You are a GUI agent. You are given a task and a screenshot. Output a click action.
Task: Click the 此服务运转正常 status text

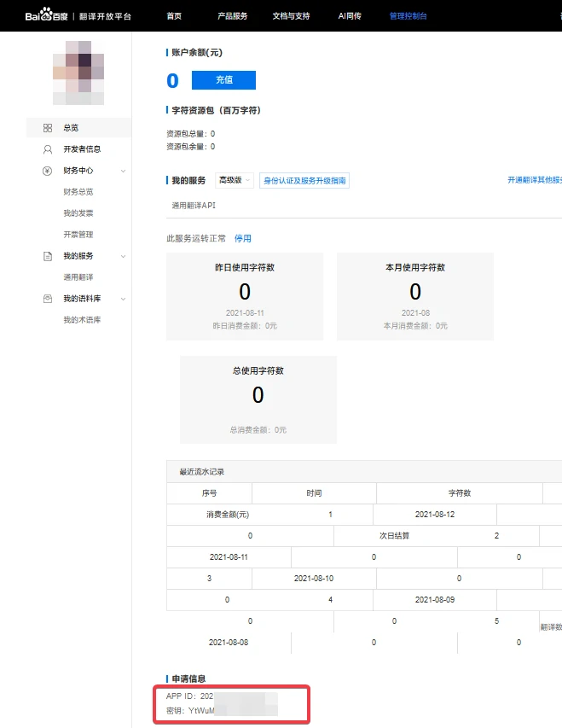[196, 239]
